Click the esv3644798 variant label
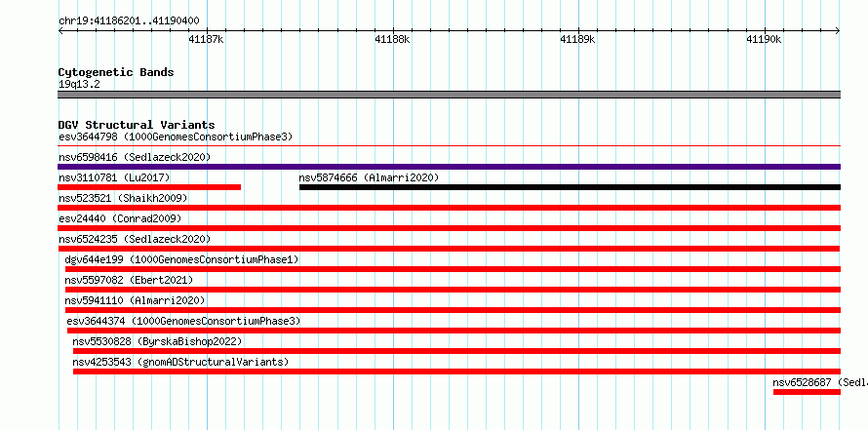This screenshot has width=868, height=430. pyautogui.click(x=176, y=137)
